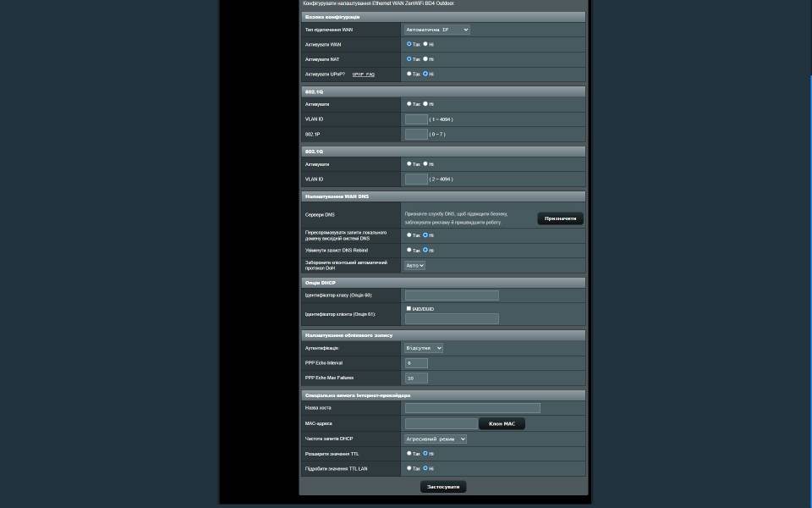Expand the DoH protocol 'Авто' dropdown

click(414, 265)
